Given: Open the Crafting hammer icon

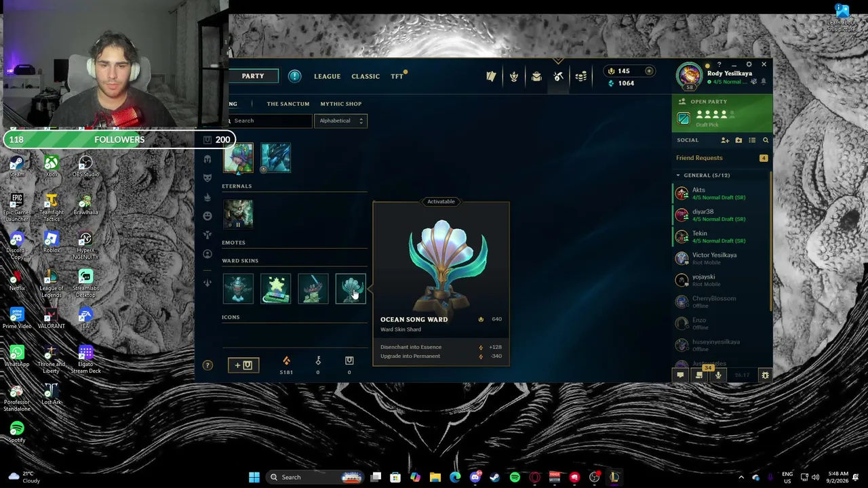Looking at the screenshot, I should pyautogui.click(x=558, y=77).
